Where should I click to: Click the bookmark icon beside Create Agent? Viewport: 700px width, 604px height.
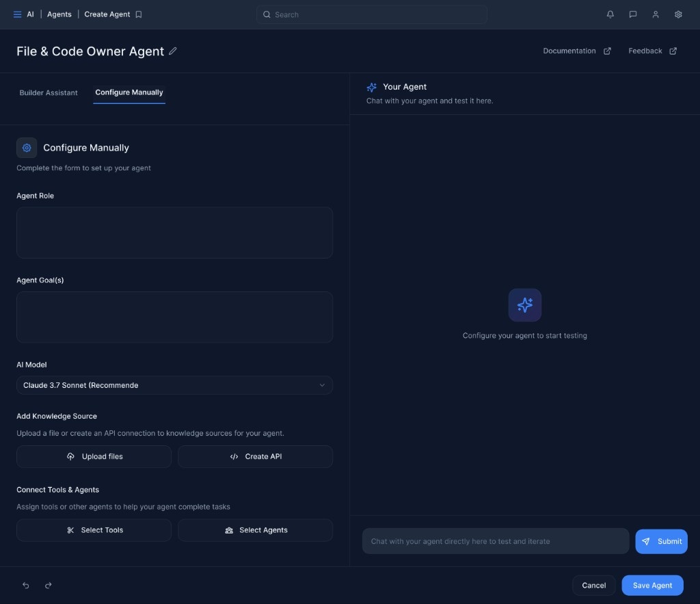(139, 14)
